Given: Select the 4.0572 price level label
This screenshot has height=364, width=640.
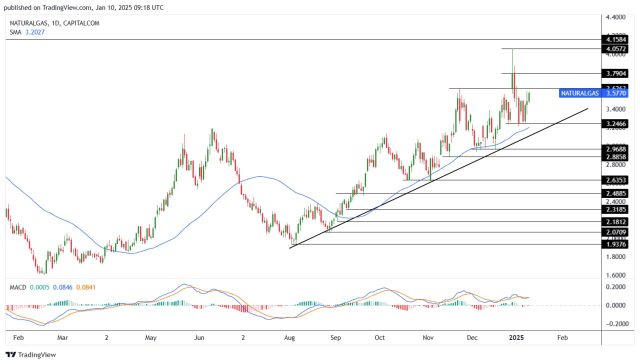Looking at the screenshot, I should click(615, 49).
